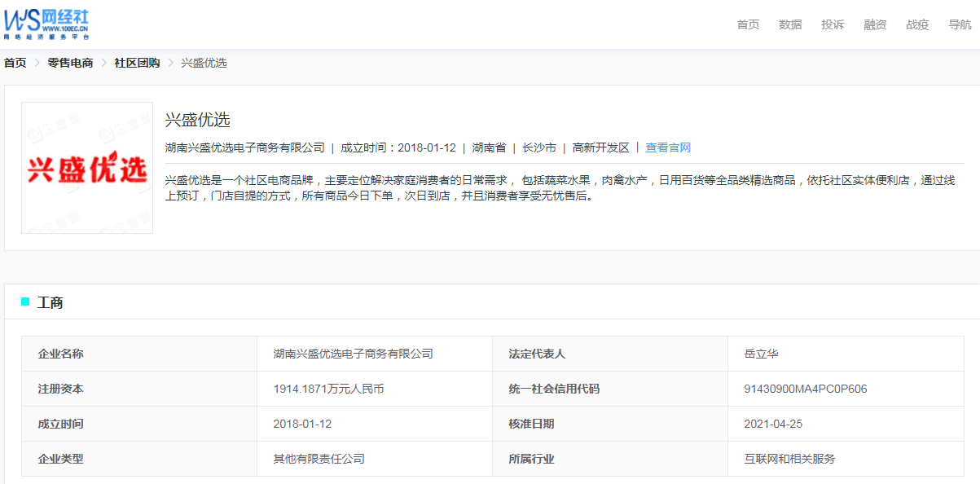Viewport: 980px width, 484px height.
Task: Click the 企业类型 table label
Action: pyautogui.click(x=60, y=459)
